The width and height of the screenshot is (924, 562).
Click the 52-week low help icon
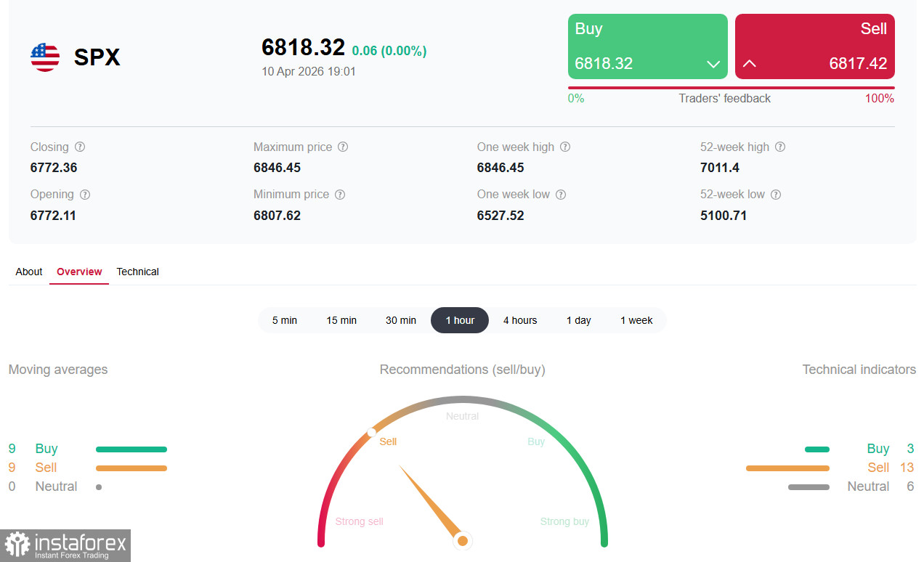(x=775, y=194)
